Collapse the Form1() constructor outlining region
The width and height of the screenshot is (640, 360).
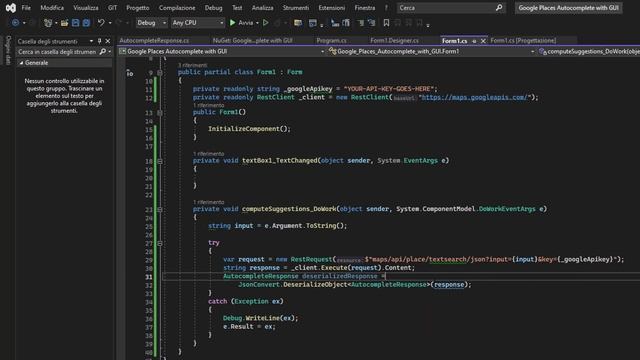160,112
